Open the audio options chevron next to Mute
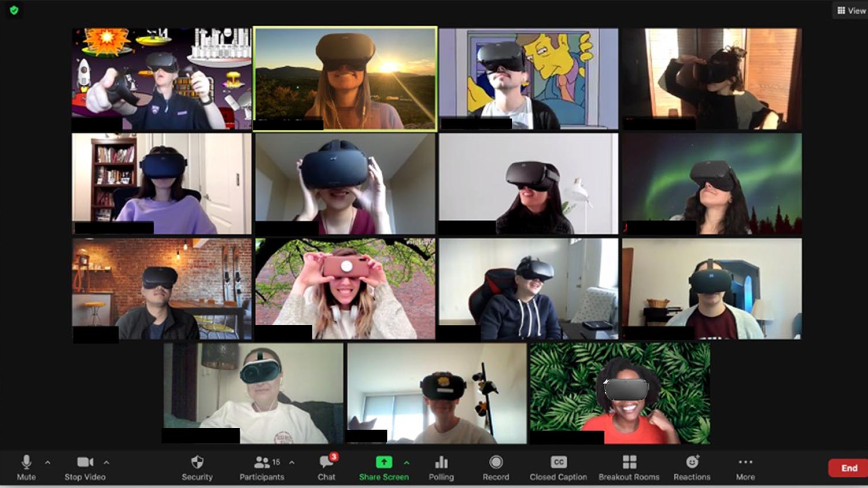 48,463
